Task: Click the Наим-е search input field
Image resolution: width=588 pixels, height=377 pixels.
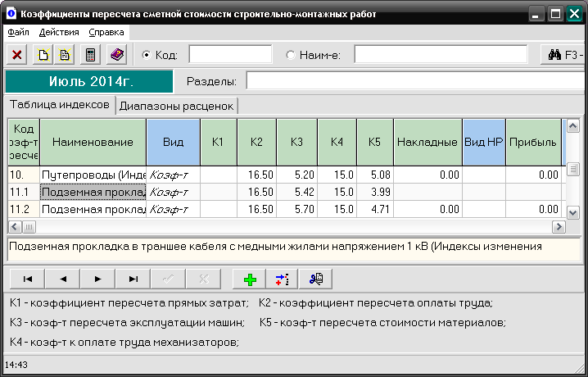Action: point(441,55)
